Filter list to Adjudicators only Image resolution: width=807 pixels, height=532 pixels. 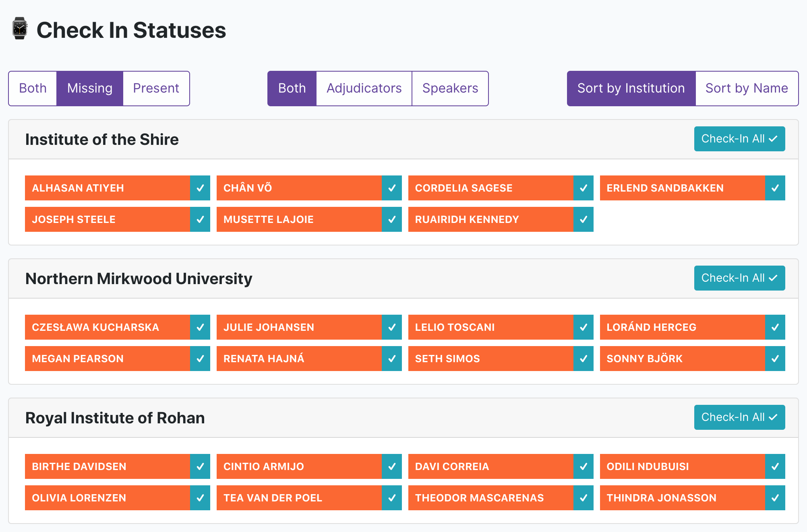tap(364, 89)
